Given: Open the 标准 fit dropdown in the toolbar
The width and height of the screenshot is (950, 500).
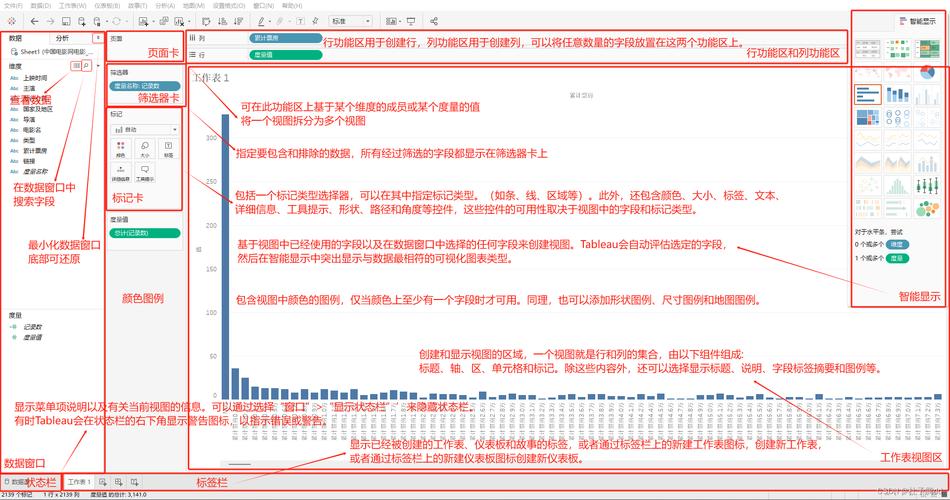Looking at the screenshot, I should point(351,21).
